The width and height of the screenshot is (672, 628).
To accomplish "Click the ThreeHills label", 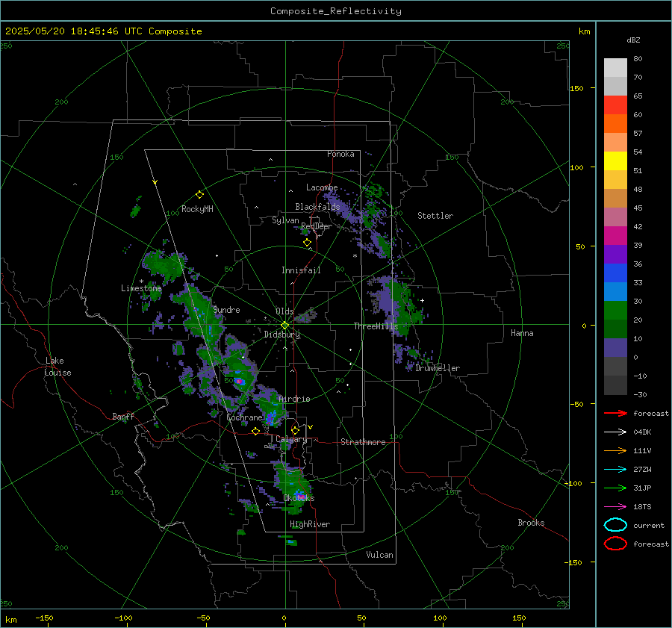I will pyautogui.click(x=376, y=326).
